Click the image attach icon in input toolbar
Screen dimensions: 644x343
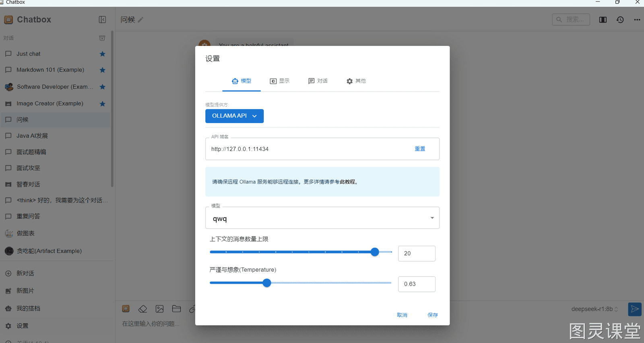tap(160, 309)
